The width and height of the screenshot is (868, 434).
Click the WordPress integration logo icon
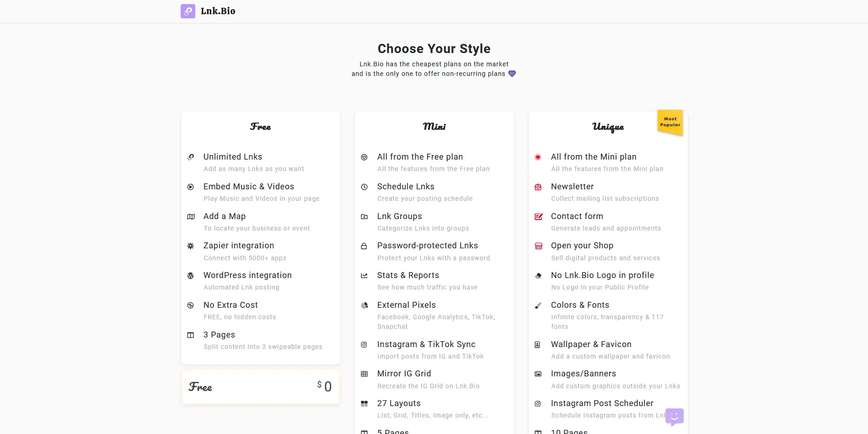[x=191, y=276]
